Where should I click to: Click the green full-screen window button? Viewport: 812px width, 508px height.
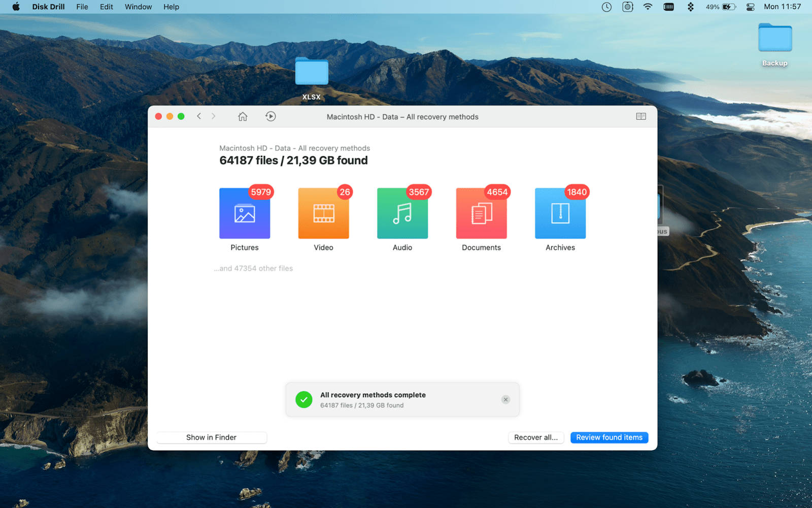[181, 116]
